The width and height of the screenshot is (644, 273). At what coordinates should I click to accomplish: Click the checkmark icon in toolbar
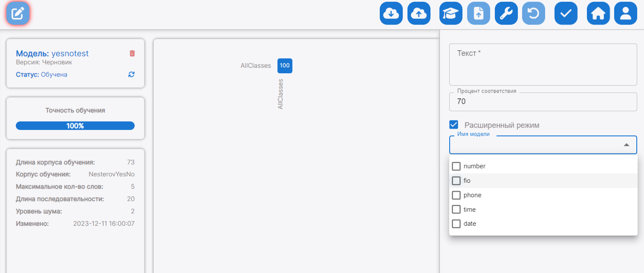tap(566, 14)
